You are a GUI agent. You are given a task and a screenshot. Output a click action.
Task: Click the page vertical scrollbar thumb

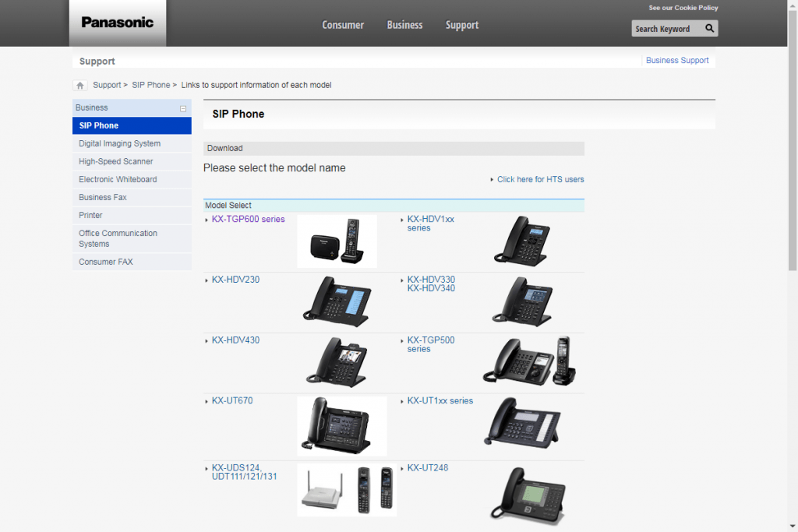click(x=793, y=140)
